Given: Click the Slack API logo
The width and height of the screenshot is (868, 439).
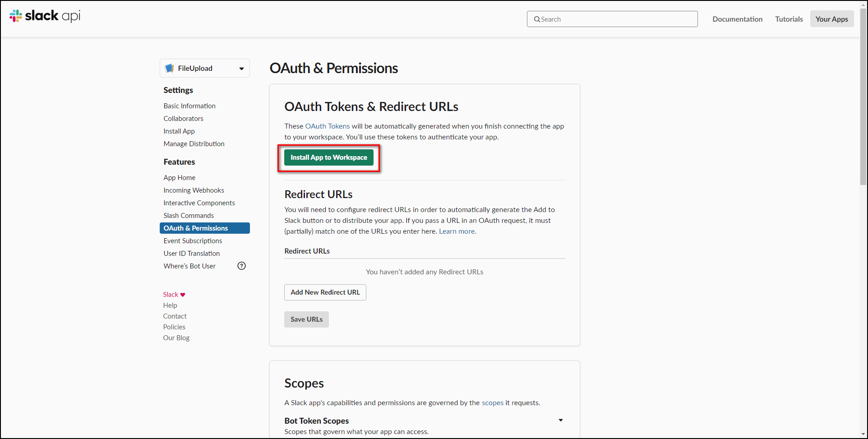Looking at the screenshot, I should [x=44, y=15].
